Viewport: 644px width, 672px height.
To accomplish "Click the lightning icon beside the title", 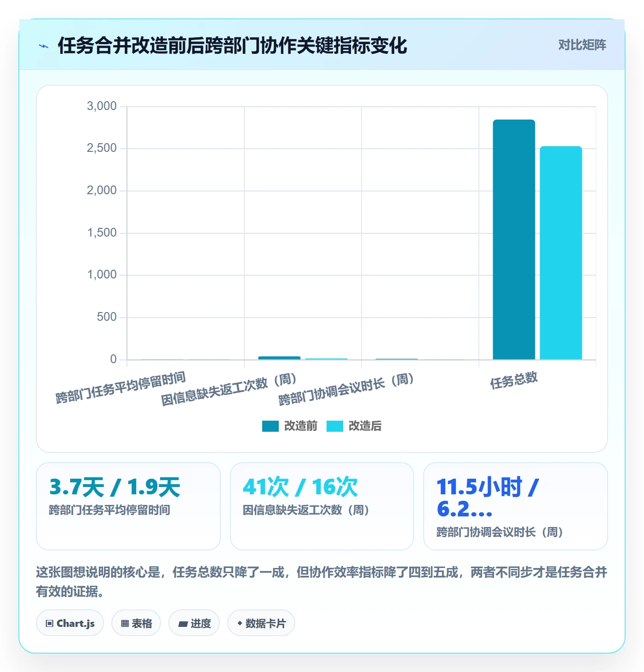I will pos(44,46).
